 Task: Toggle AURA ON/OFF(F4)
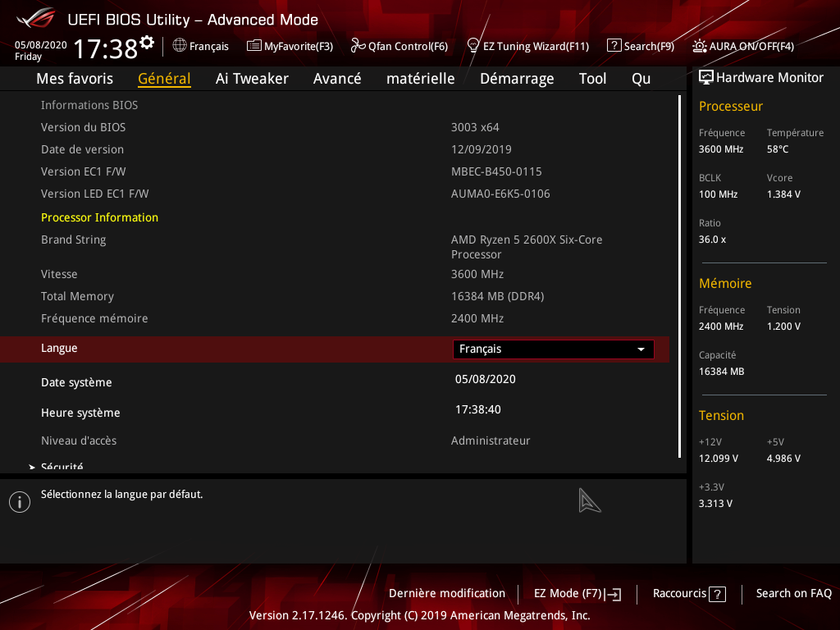point(743,46)
